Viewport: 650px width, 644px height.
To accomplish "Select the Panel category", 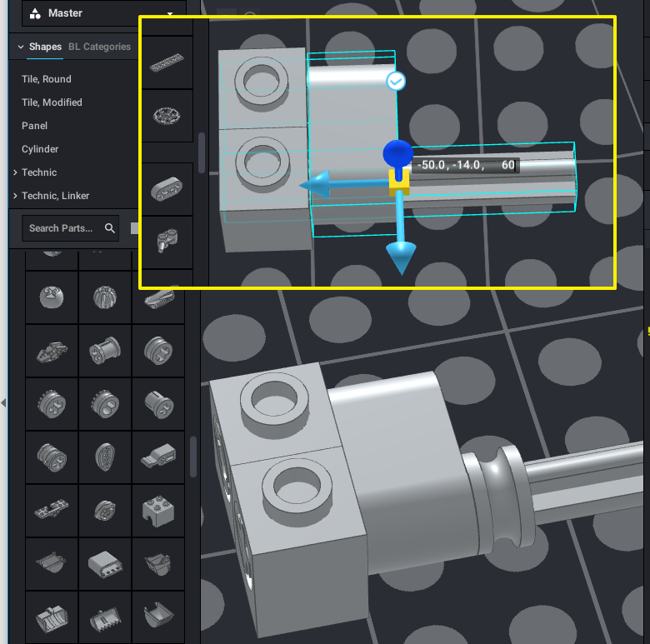I will (x=34, y=126).
